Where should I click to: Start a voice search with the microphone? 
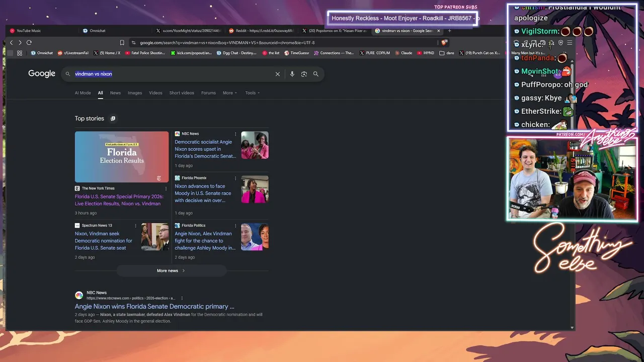pyautogui.click(x=292, y=74)
